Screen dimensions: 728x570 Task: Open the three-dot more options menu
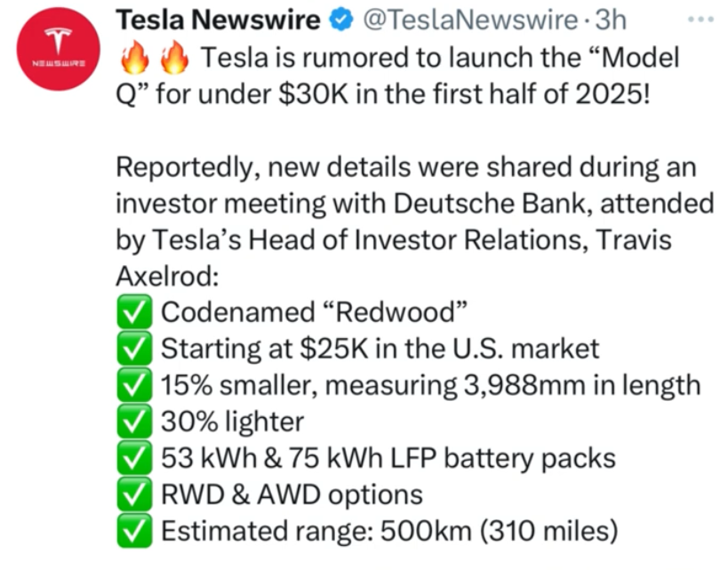click(x=700, y=20)
